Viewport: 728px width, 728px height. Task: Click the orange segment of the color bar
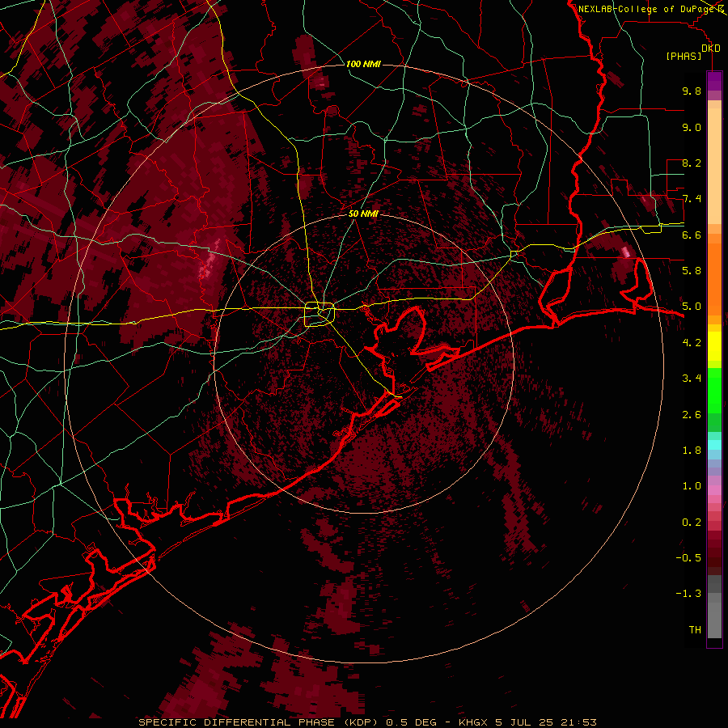[x=714, y=278]
